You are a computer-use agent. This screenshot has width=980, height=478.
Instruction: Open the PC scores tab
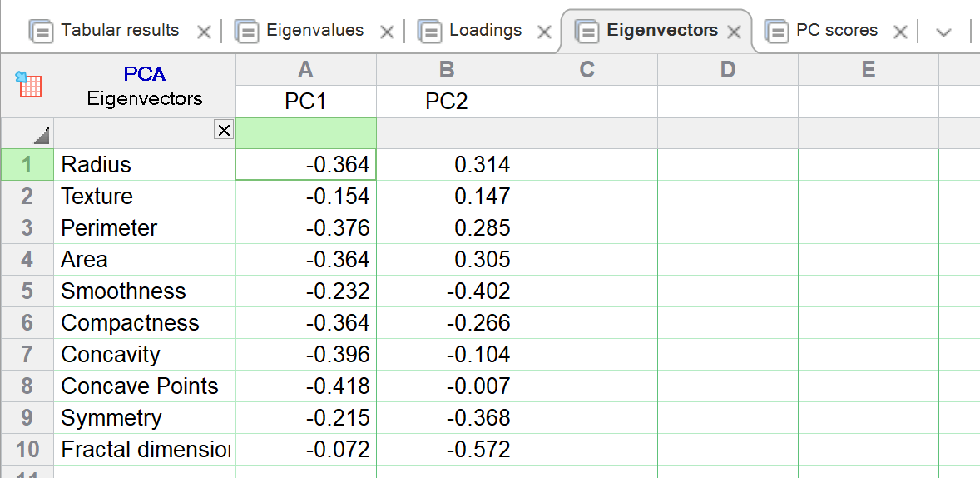pos(836,31)
